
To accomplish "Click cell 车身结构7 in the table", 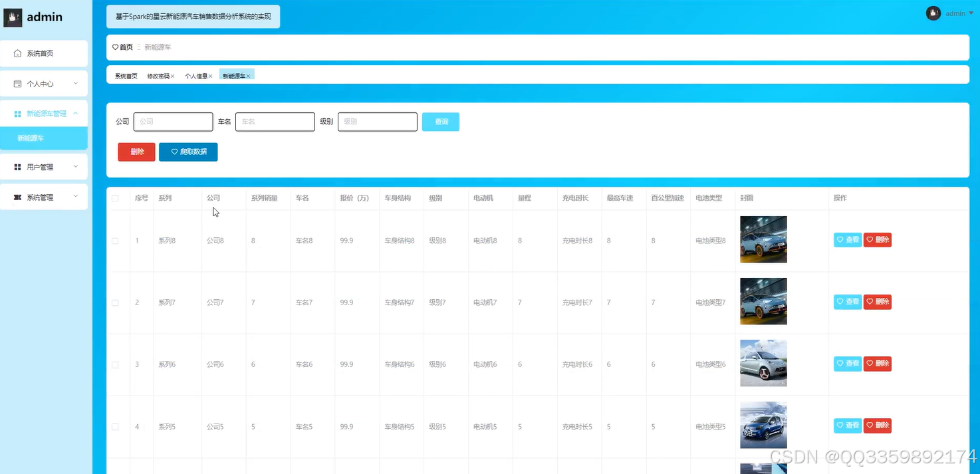I will point(399,302).
